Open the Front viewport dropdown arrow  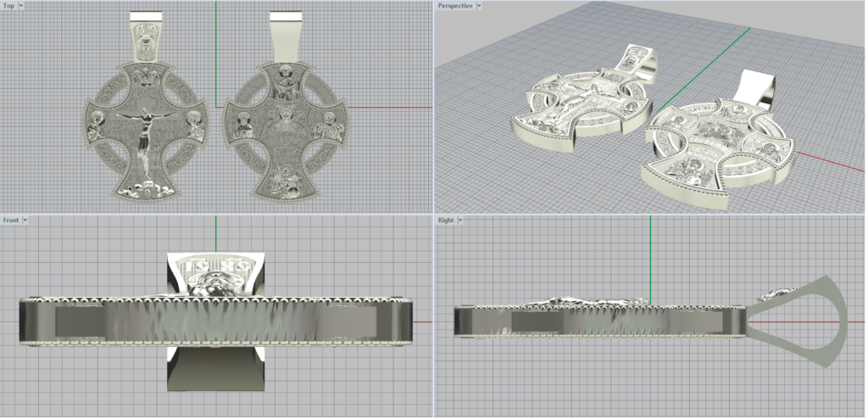click(25, 221)
